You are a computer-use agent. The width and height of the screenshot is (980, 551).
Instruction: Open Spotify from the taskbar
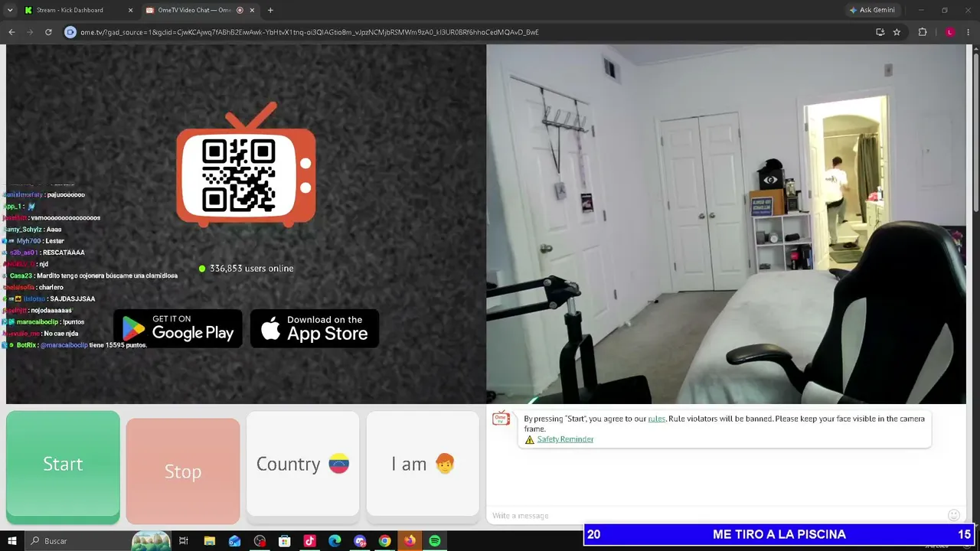[435, 541]
